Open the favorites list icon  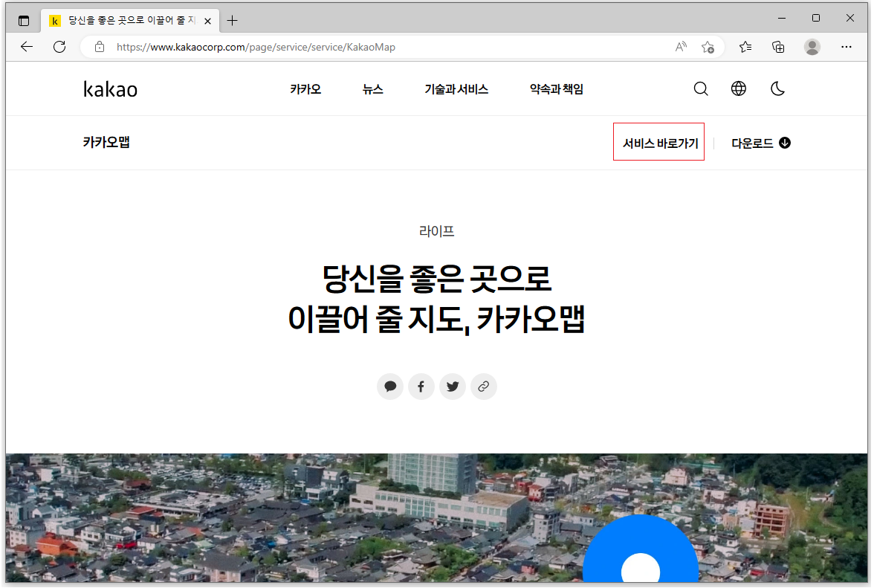pos(745,47)
